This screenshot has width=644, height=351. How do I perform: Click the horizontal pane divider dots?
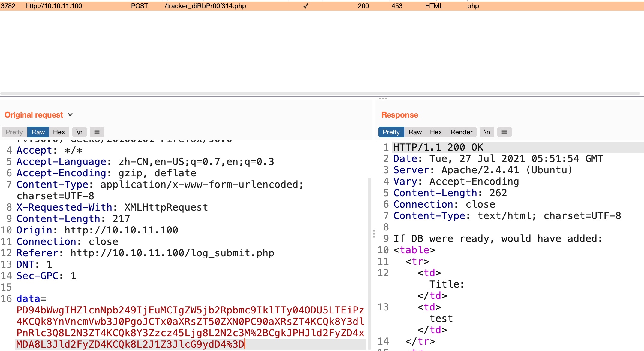(383, 99)
